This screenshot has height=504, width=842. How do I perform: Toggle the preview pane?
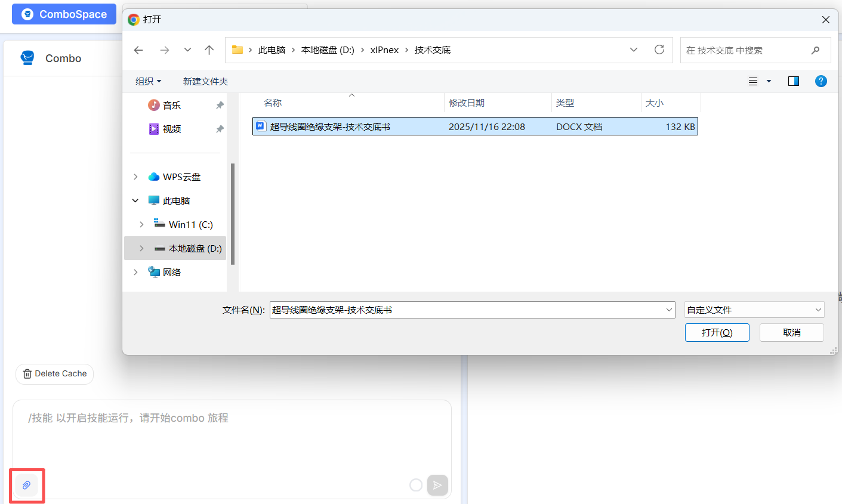[x=793, y=81]
